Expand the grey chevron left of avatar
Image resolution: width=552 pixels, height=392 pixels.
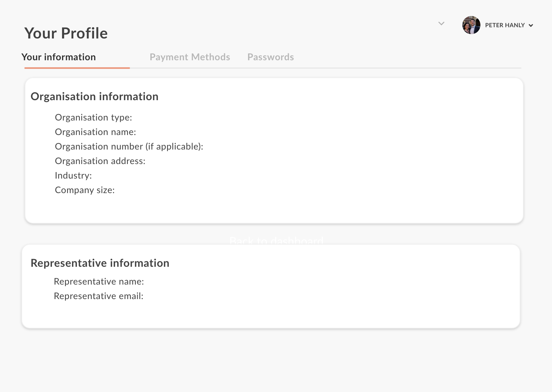tap(441, 24)
